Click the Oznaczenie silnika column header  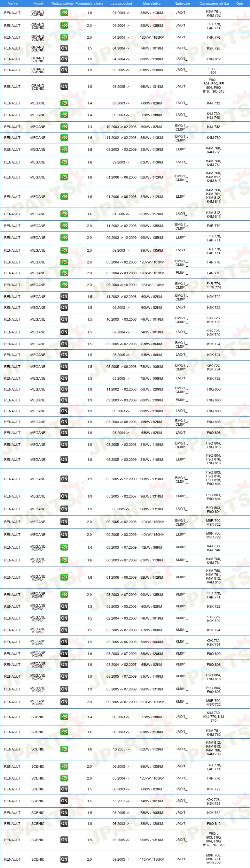pyautogui.click(x=214, y=4)
